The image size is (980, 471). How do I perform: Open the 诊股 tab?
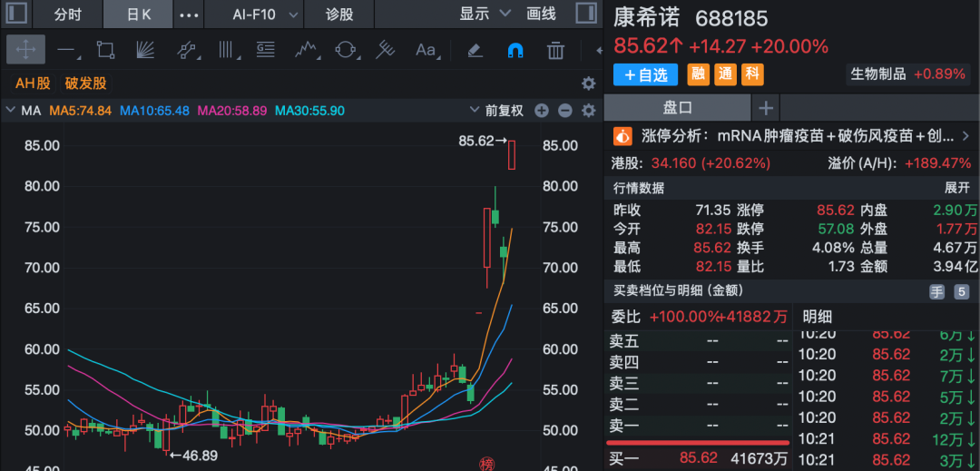pyautogui.click(x=339, y=15)
